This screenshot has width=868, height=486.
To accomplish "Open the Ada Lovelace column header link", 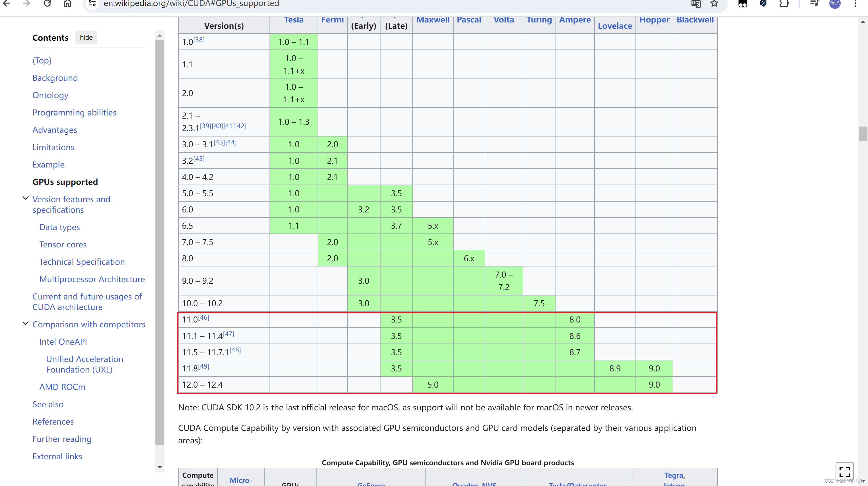I will click(x=615, y=26).
